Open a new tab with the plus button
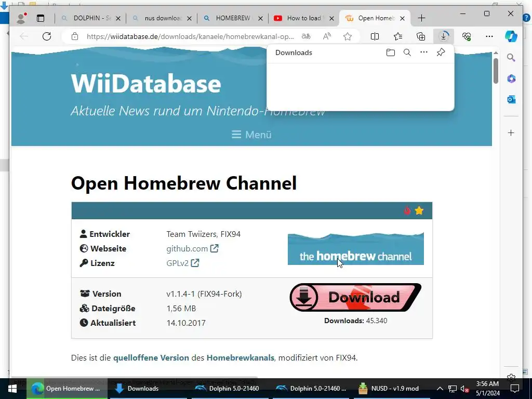The height and width of the screenshot is (399, 532). 421,18
